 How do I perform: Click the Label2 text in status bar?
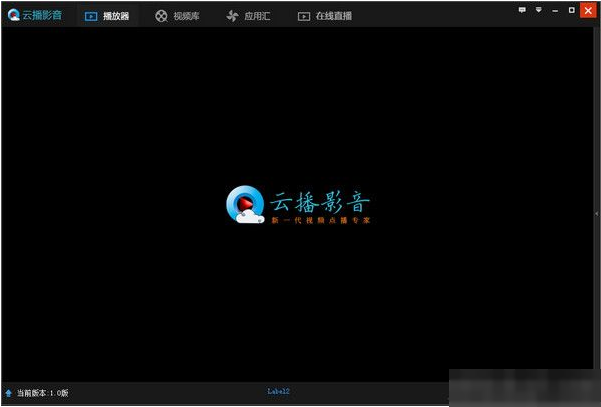(x=278, y=391)
